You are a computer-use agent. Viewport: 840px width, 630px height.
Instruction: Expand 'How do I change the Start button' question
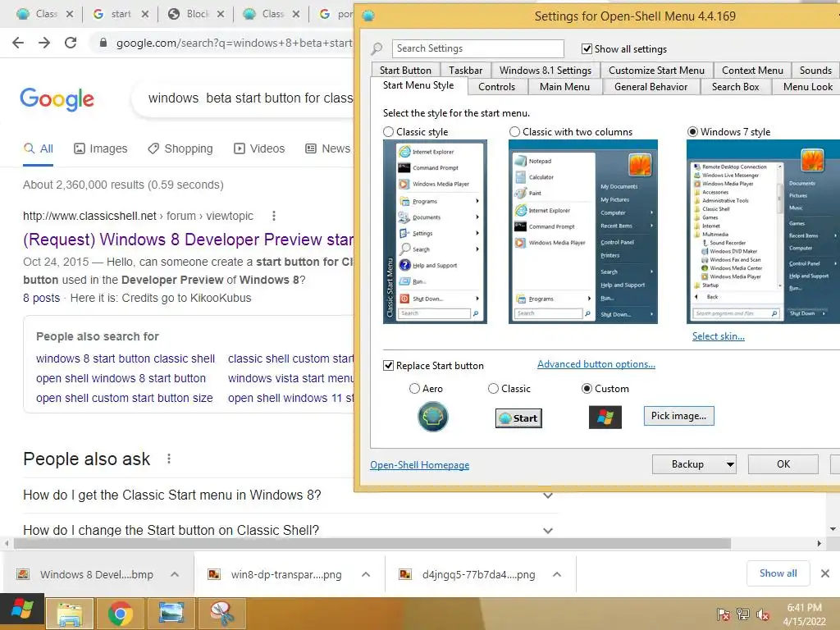547,531
